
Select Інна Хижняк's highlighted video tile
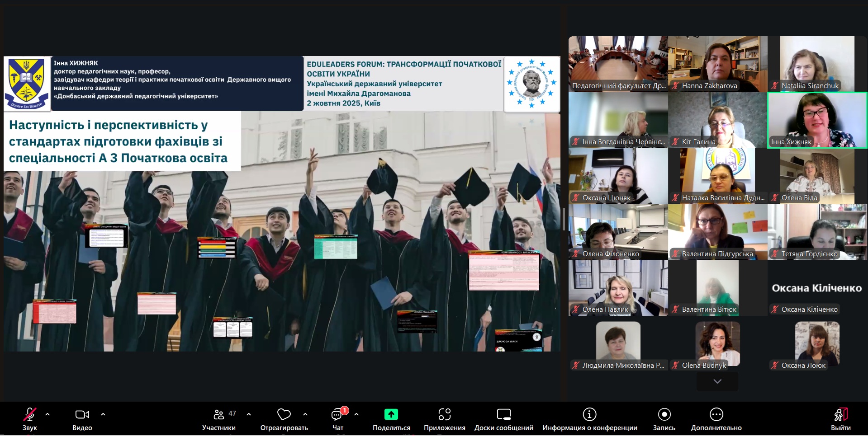pyautogui.click(x=817, y=120)
